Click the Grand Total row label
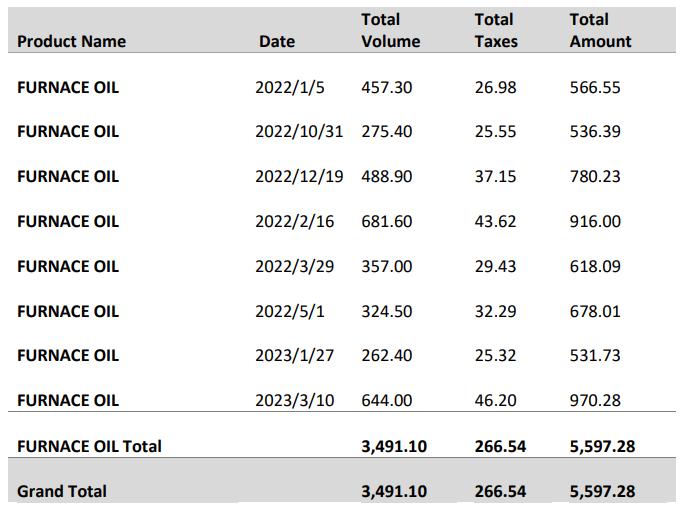The image size is (690, 513). click(62, 491)
